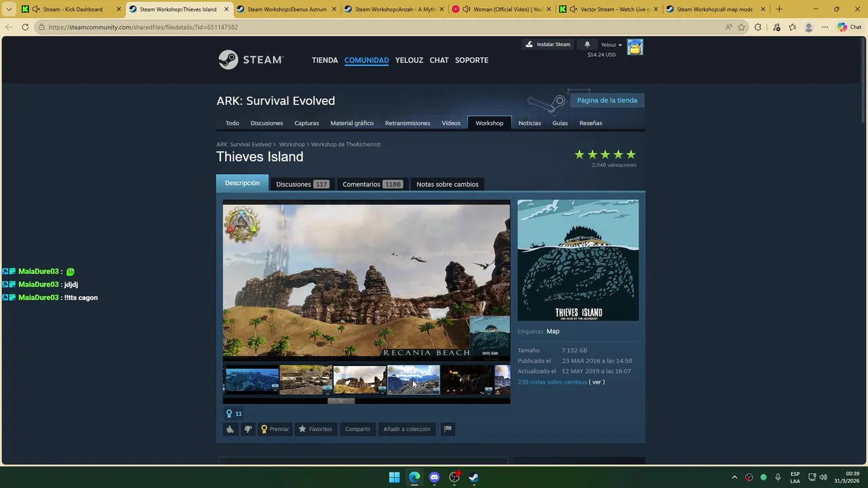Image resolution: width=868 pixels, height=488 pixels.
Task: Open Notas sobre cambios tab
Action: coord(448,184)
